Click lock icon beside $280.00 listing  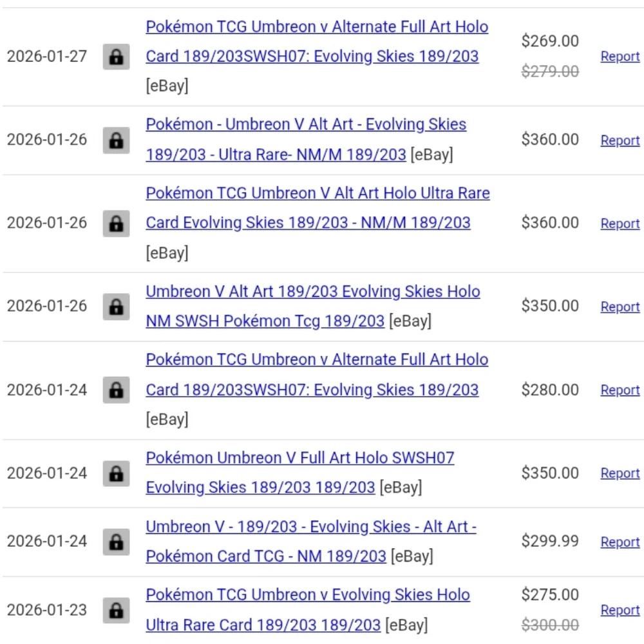tap(116, 390)
